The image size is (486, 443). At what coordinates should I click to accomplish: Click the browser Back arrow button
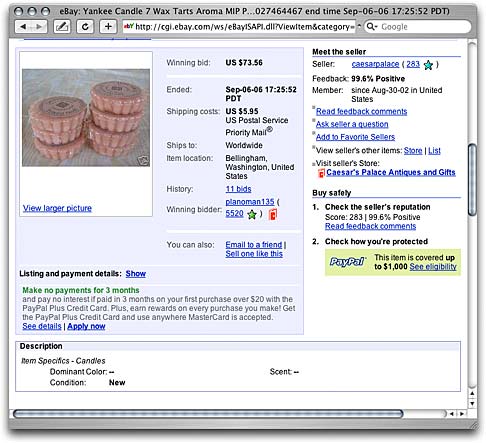(23, 27)
